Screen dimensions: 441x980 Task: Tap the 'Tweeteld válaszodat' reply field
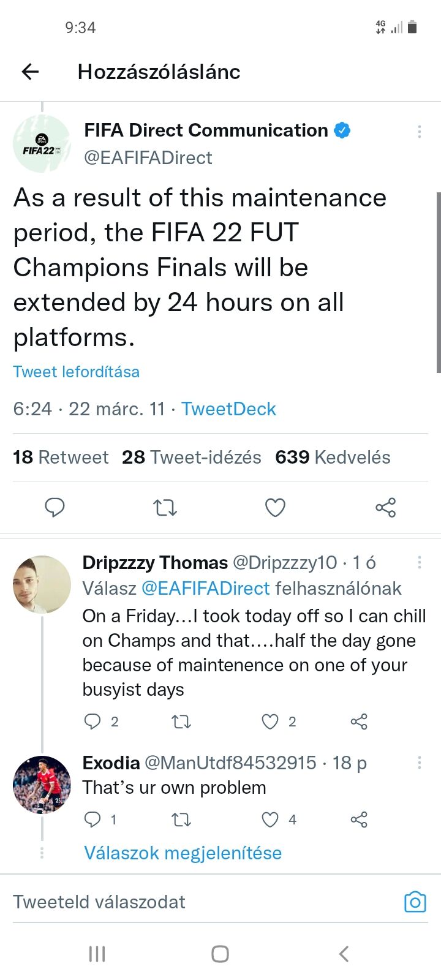click(184, 902)
